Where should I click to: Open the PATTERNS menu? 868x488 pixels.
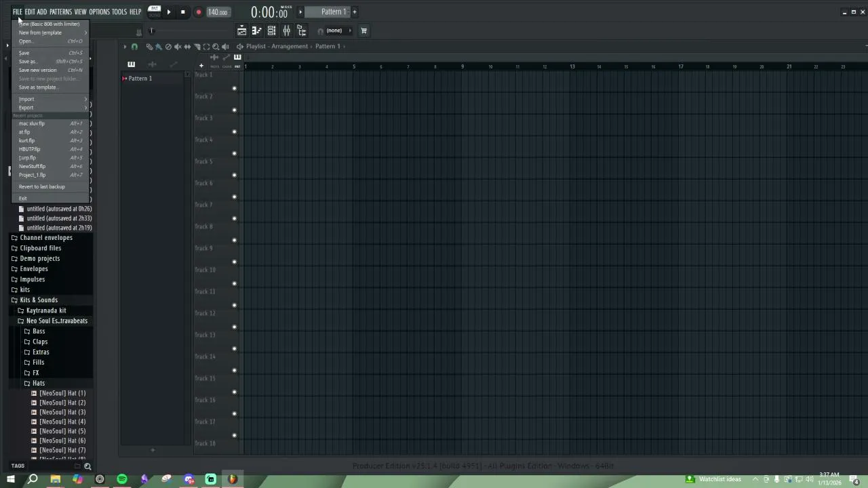(x=60, y=12)
